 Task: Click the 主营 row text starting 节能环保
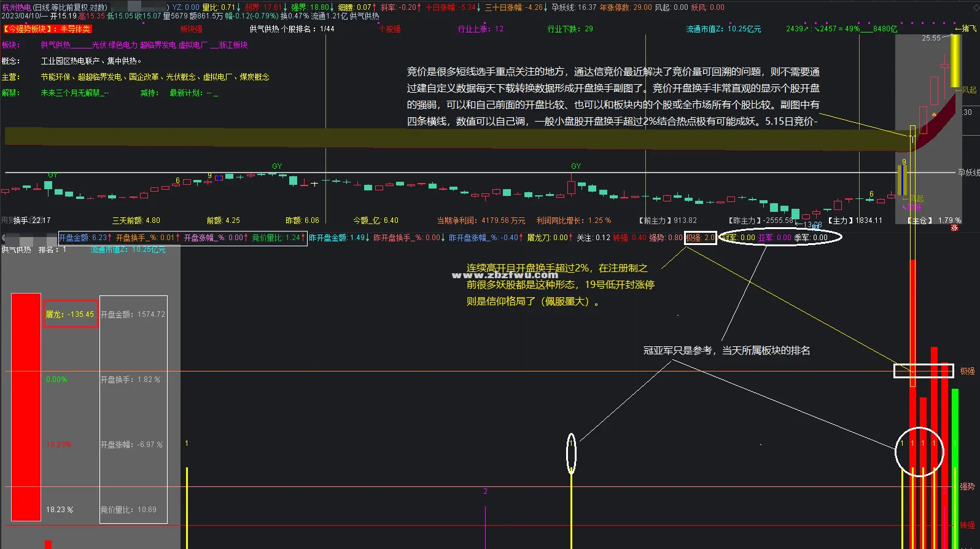tap(155, 77)
